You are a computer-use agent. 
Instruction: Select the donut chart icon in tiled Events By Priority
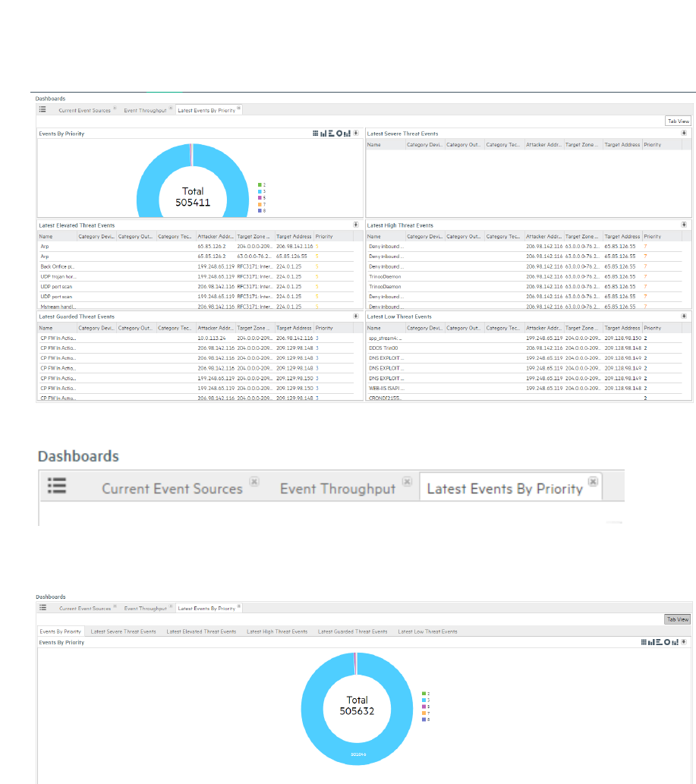point(339,133)
